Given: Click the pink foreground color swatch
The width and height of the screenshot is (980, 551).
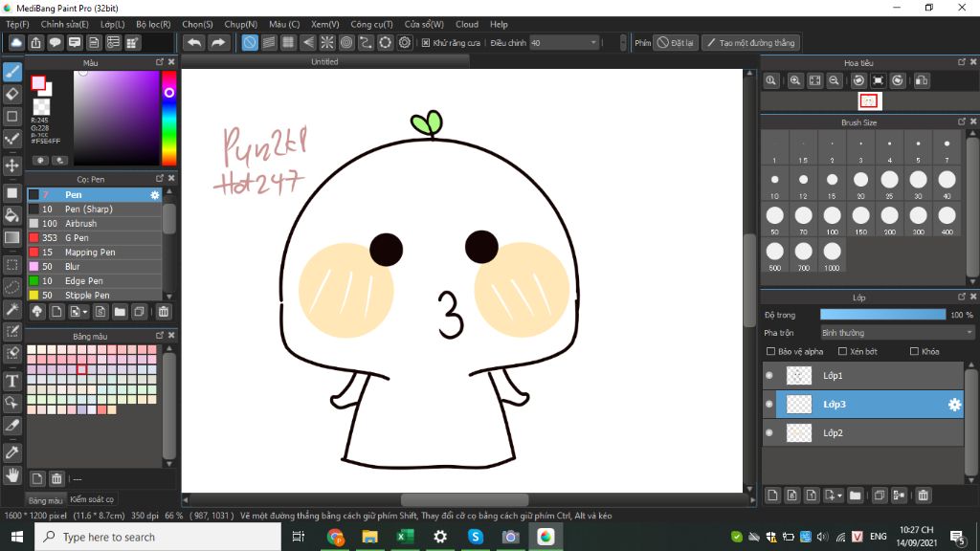Looking at the screenshot, I should click(38, 83).
